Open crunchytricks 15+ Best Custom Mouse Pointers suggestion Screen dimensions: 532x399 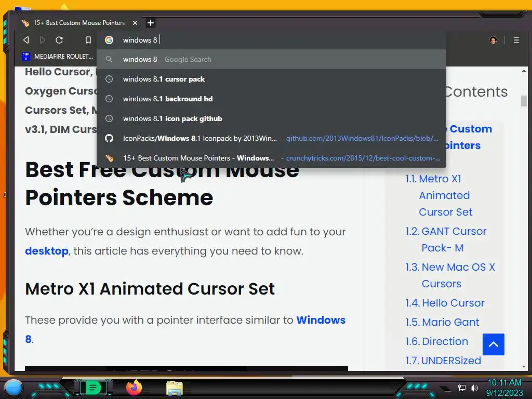271,158
